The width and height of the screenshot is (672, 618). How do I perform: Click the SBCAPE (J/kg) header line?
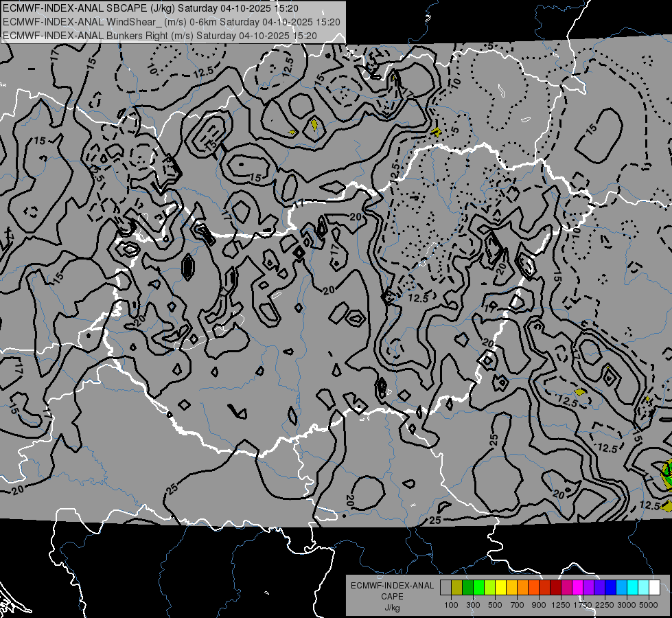point(150,8)
